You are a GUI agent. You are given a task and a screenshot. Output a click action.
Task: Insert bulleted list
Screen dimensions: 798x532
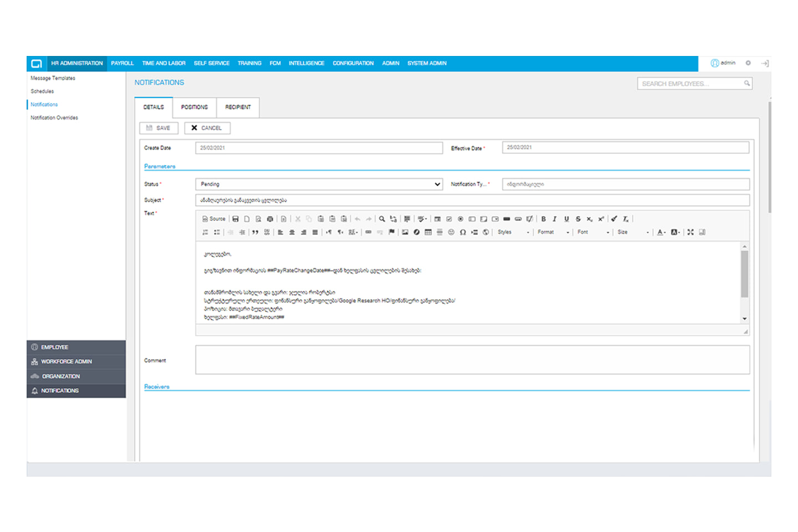pos(217,232)
